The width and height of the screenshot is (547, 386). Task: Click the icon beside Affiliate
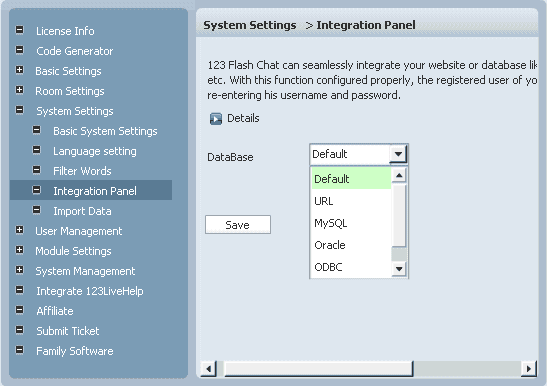20,310
